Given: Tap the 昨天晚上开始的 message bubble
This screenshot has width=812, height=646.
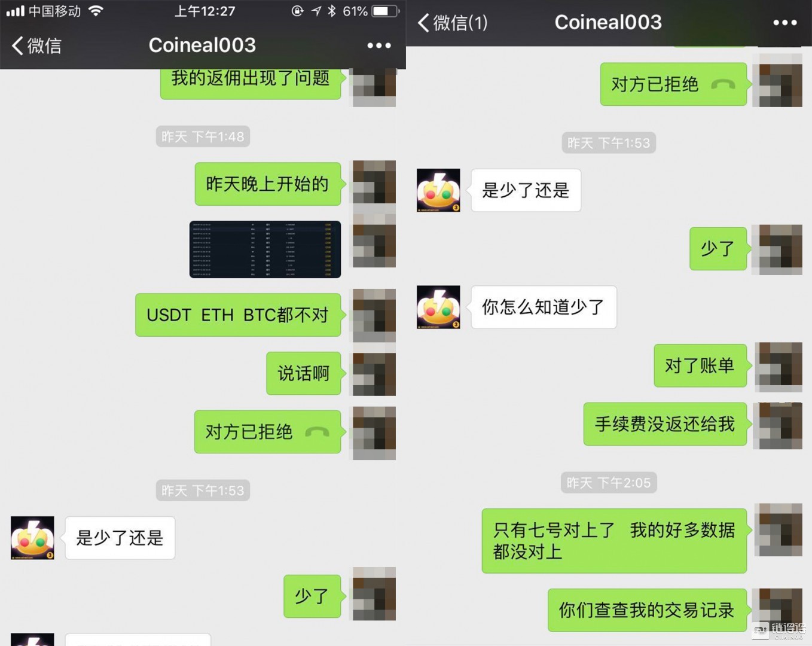Looking at the screenshot, I should point(268,184).
